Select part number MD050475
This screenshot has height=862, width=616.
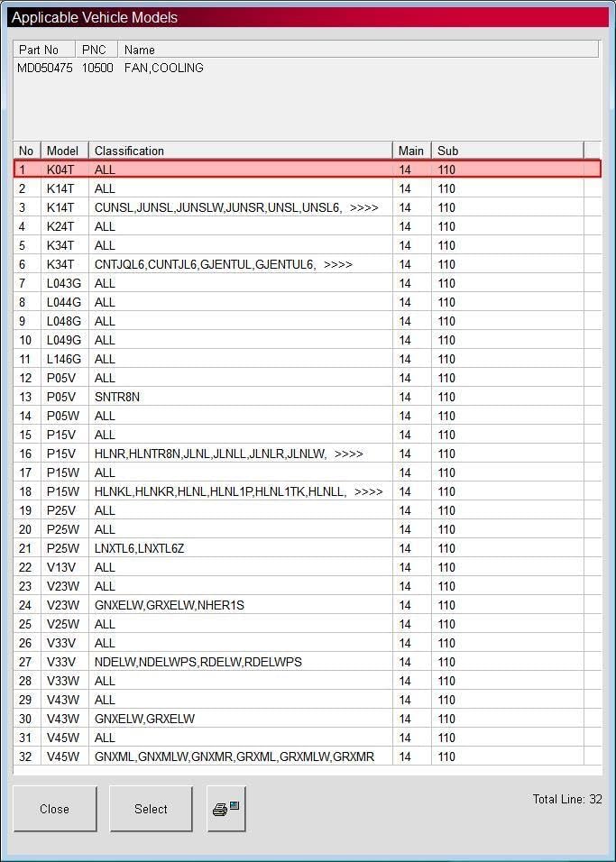[x=44, y=69]
